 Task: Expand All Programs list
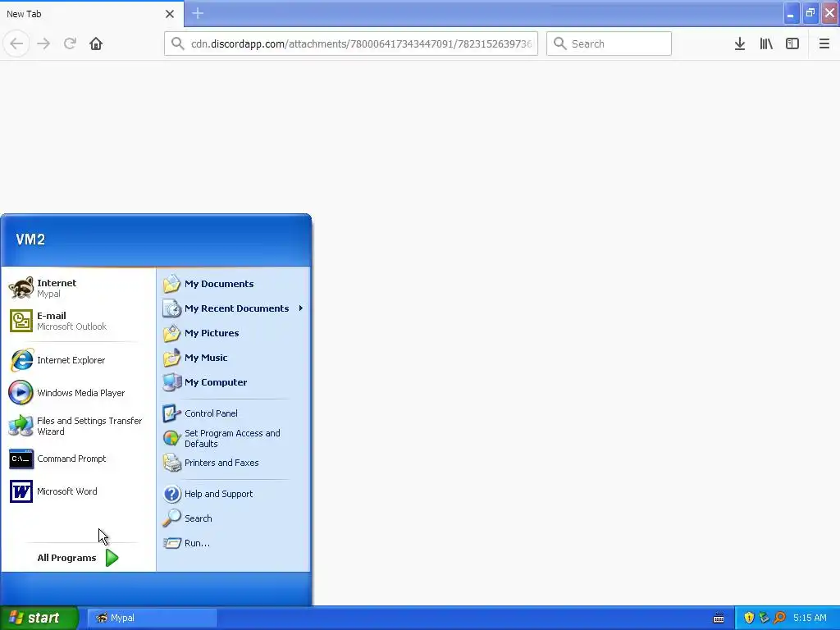78,558
